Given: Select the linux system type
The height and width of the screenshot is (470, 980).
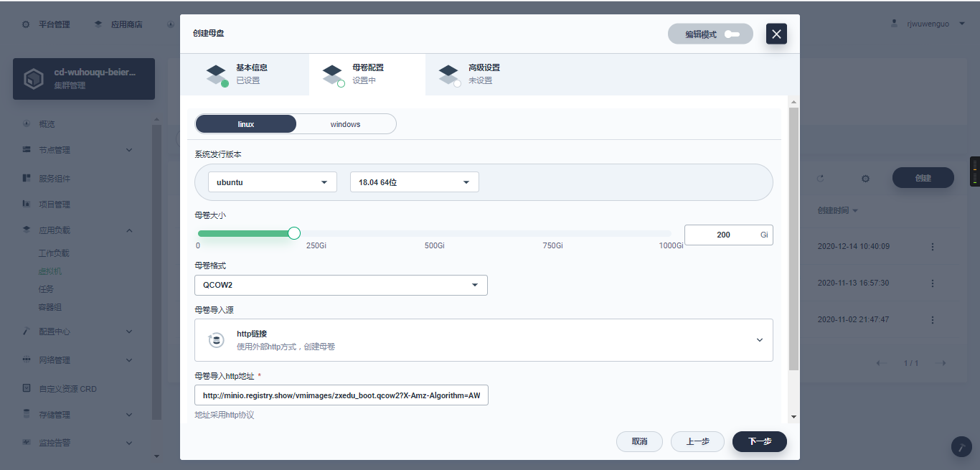Looking at the screenshot, I should tap(246, 124).
